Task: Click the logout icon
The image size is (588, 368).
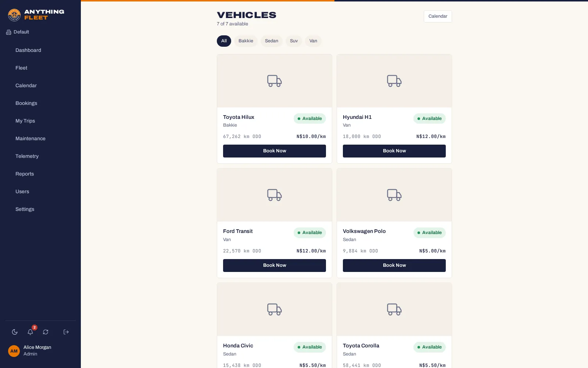Action: (66, 332)
